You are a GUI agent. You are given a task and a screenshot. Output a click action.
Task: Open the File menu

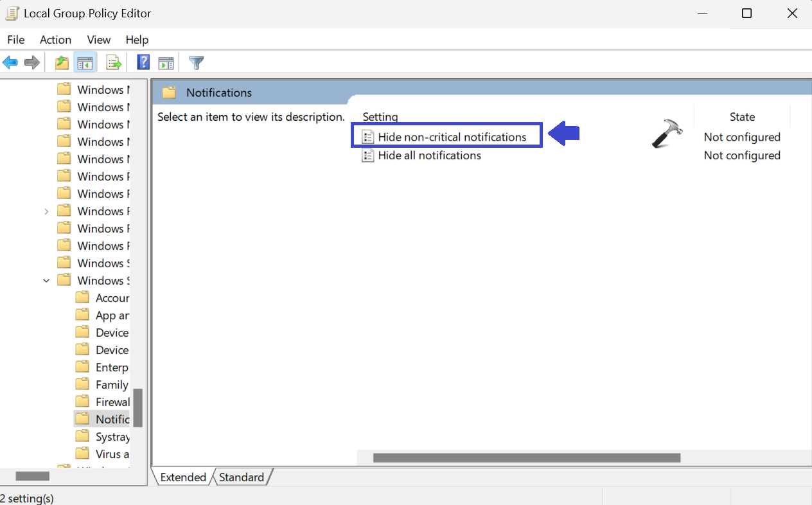click(16, 40)
